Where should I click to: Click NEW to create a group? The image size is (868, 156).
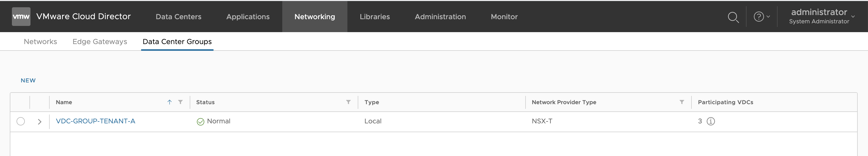point(28,80)
